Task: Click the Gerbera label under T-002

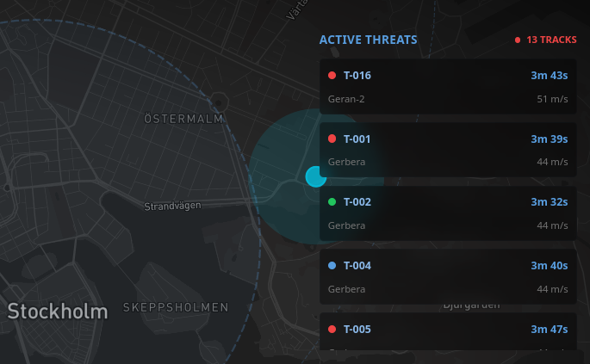Action: point(346,225)
